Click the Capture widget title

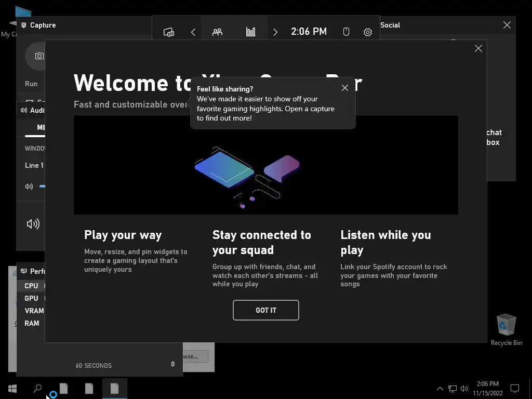(43, 25)
